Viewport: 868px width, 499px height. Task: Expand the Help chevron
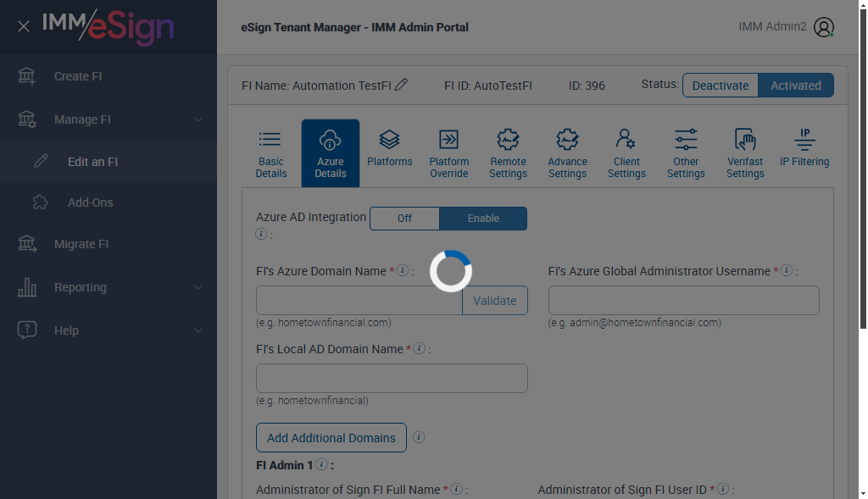[x=198, y=330]
